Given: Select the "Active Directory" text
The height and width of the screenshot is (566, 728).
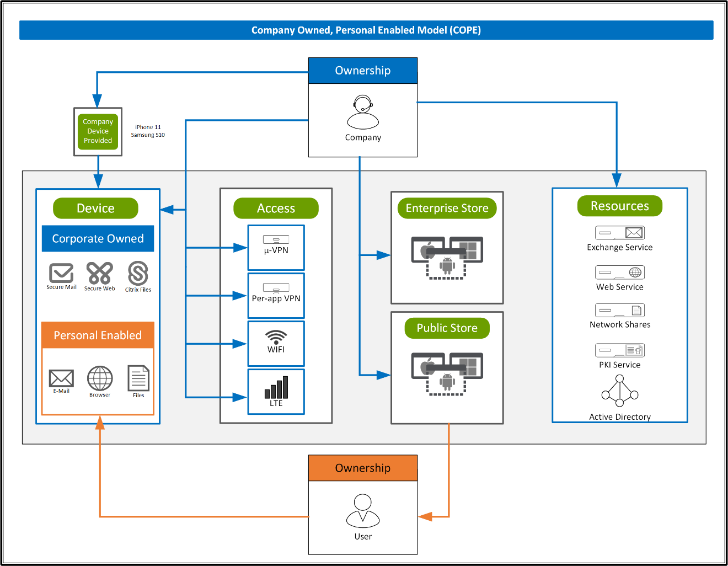Looking at the screenshot, I should click(620, 417).
